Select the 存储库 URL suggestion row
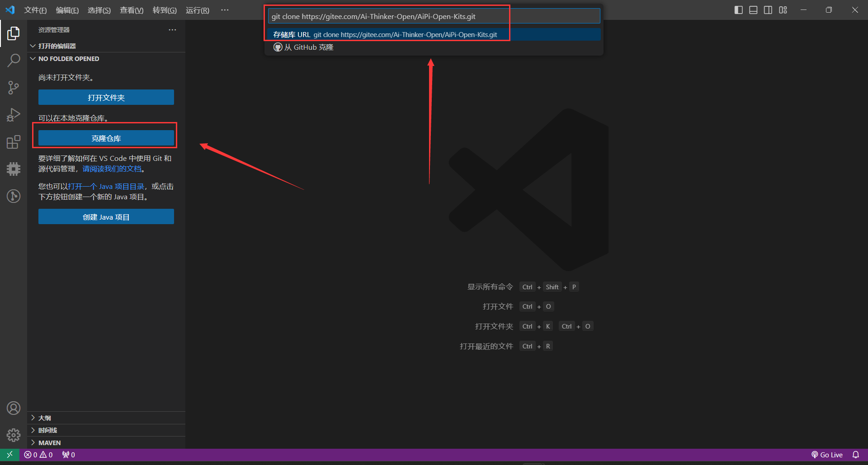The width and height of the screenshot is (868, 465). click(x=434, y=34)
